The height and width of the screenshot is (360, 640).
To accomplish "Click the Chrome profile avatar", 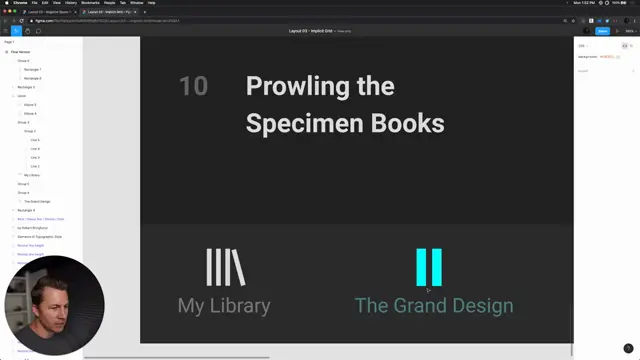I will tap(627, 21).
